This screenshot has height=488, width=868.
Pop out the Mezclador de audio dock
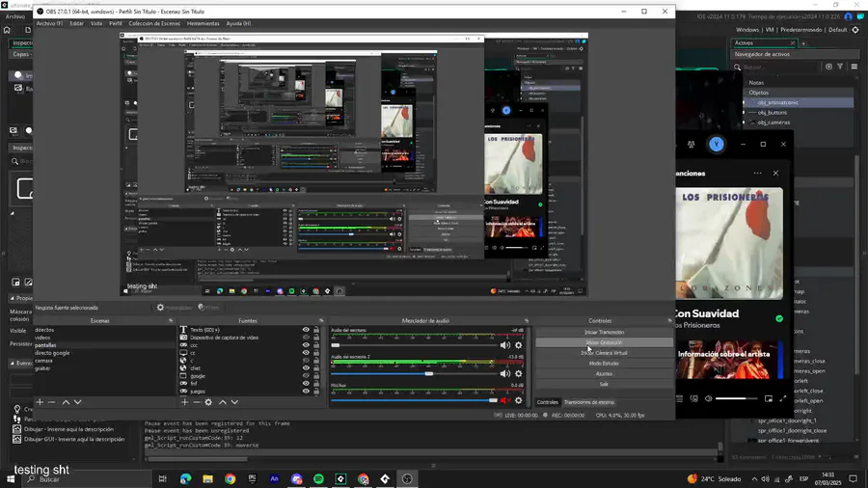pyautogui.click(x=527, y=321)
